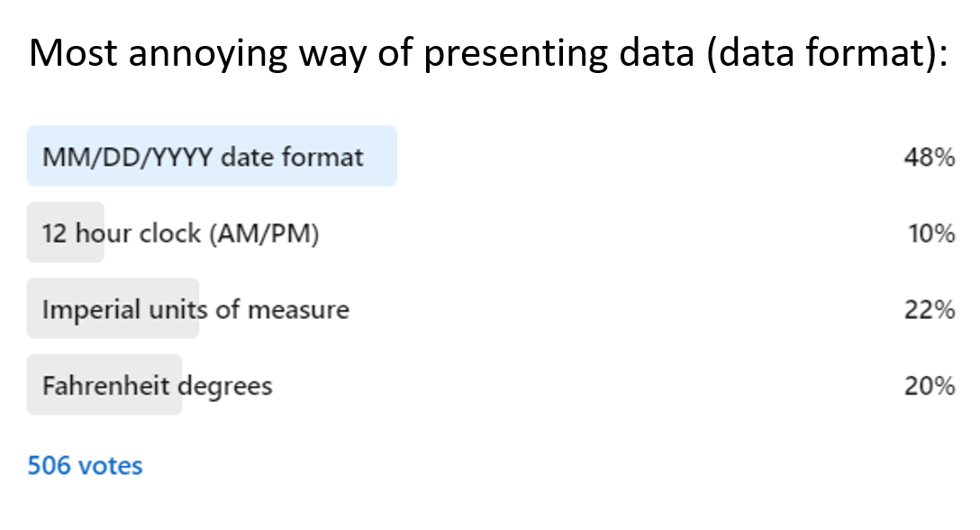This screenshot has width=980, height=530.
Task: Pick the Imperial units of measure option
Action: 195,310
